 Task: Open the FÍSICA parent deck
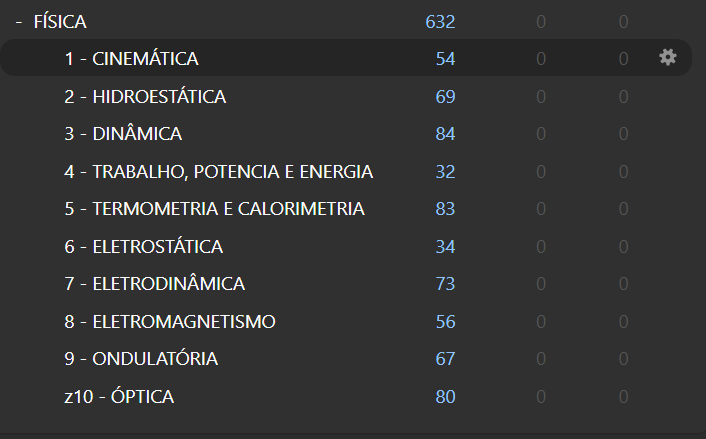click(60, 22)
